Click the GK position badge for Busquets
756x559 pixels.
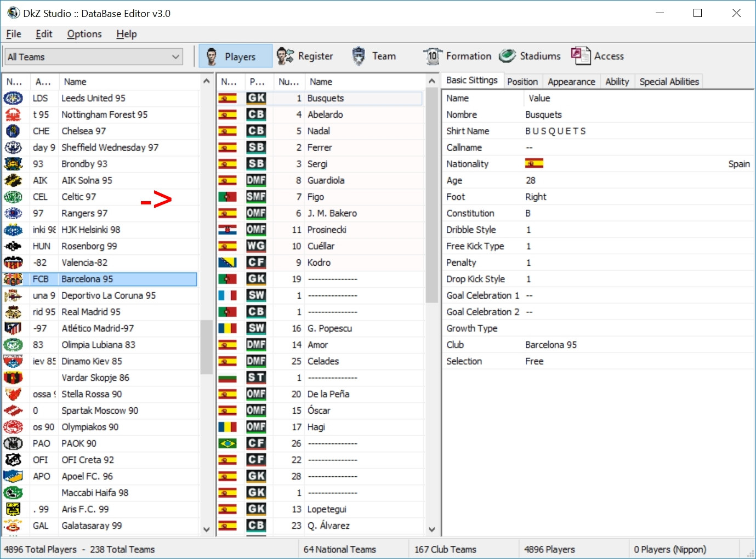tap(256, 98)
